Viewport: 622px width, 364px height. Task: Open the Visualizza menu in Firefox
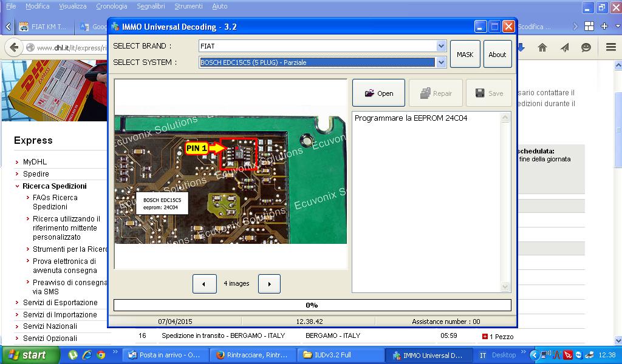(73, 6)
